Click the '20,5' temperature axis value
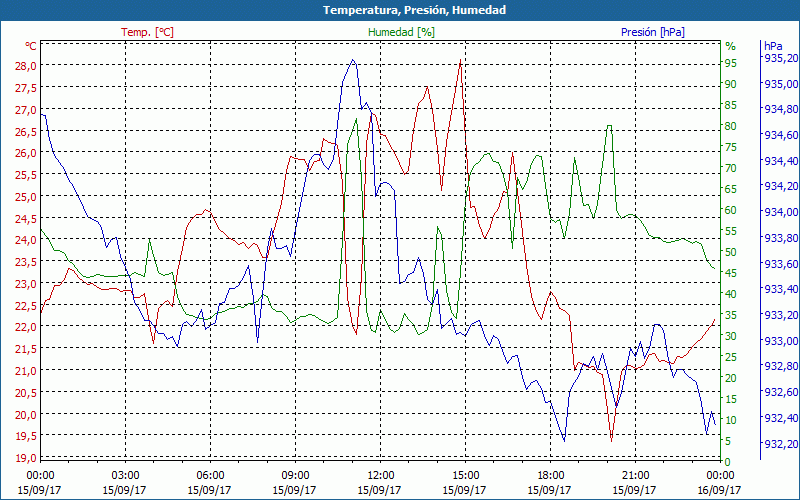800x500 pixels. tap(26, 392)
